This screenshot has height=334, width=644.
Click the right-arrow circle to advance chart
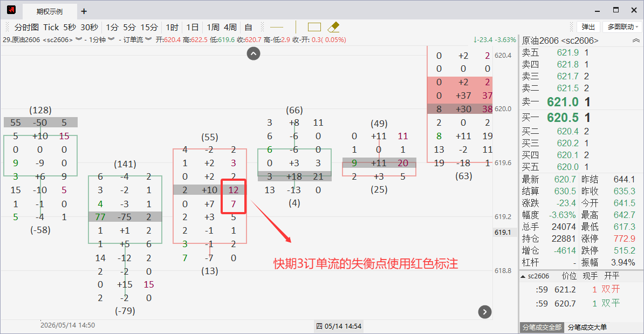(485, 312)
